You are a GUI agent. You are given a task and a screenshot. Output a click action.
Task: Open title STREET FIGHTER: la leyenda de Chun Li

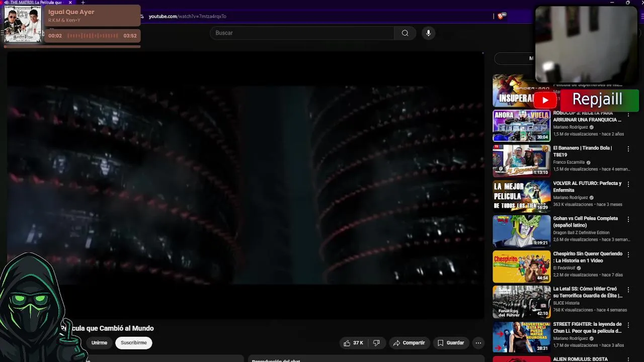tap(587, 327)
